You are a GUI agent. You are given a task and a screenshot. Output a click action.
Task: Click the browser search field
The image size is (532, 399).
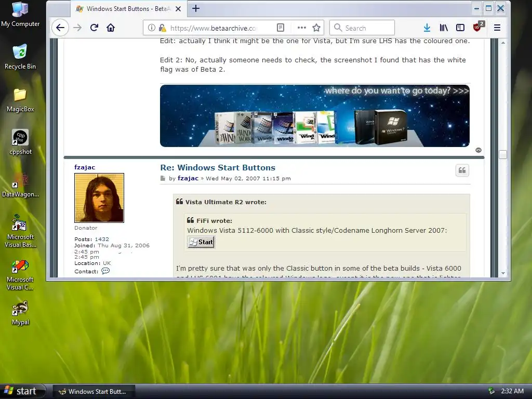[362, 28]
